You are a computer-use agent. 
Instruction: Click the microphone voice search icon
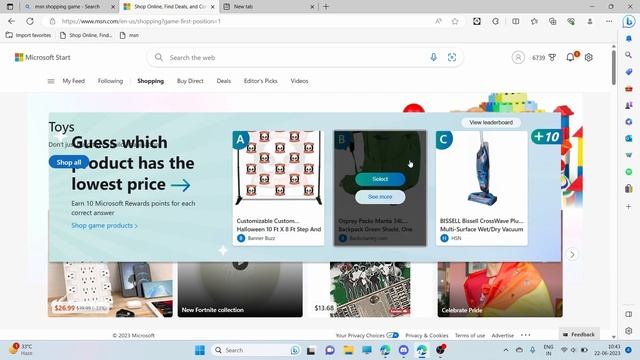coord(433,58)
